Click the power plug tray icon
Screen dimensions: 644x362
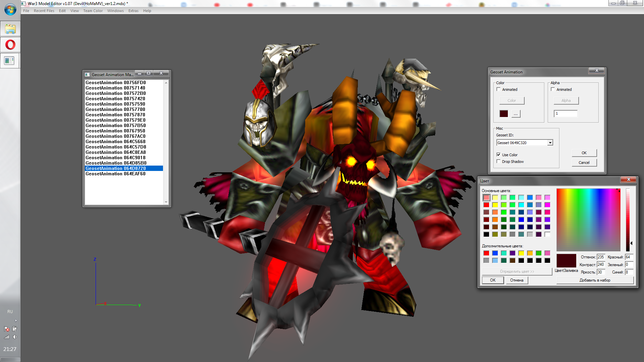coord(14,329)
